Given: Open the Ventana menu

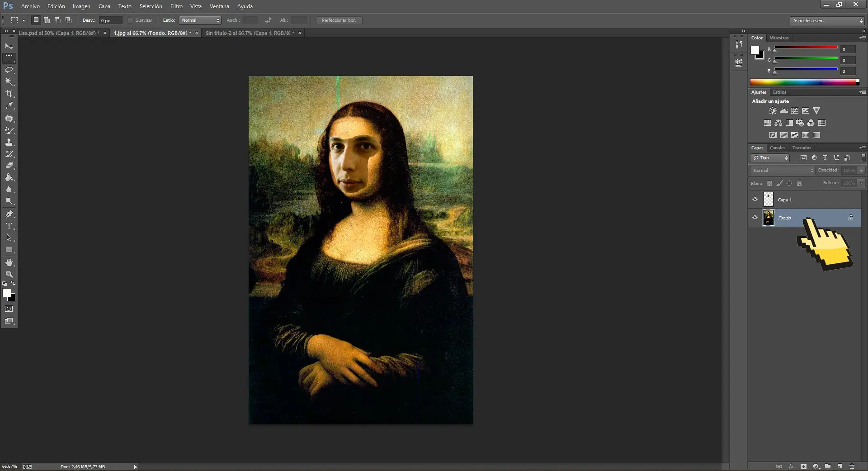Looking at the screenshot, I should click(219, 6).
